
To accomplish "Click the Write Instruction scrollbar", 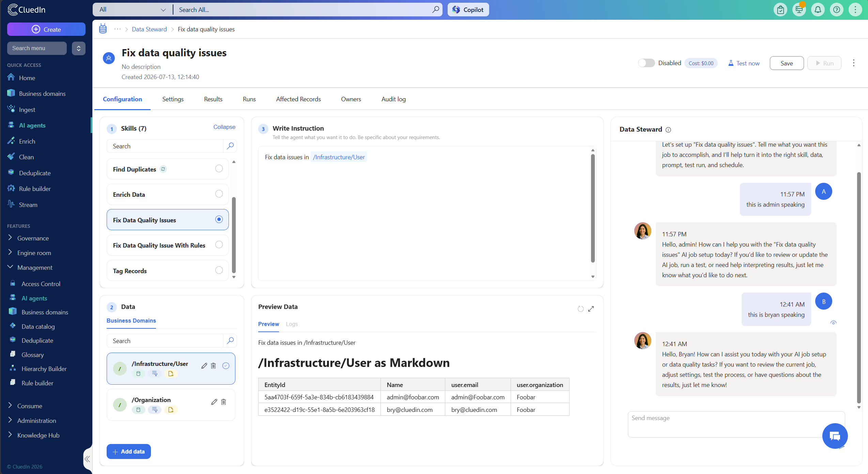I will (x=593, y=208).
